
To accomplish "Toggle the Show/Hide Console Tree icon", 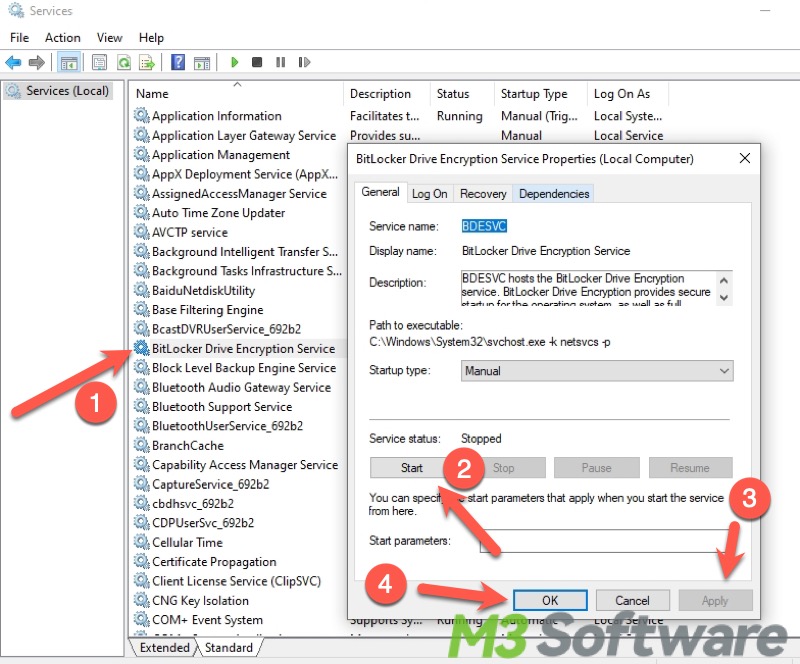I will (69, 63).
